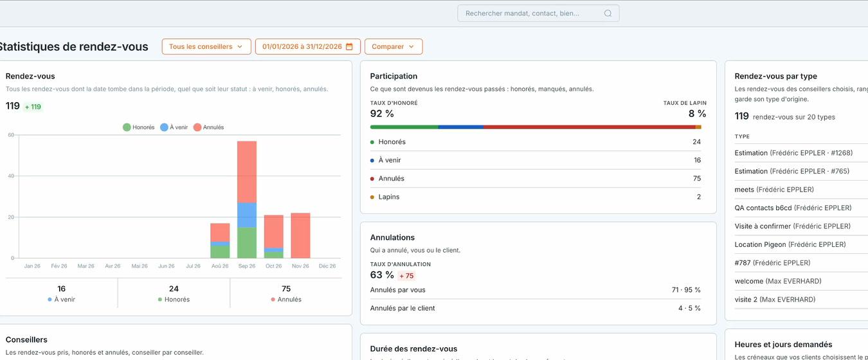The height and width of the screenshot is (360, 868).
Task: Click the À venir row in Participation
Action: pyautogui.click(x=536, y=160)
